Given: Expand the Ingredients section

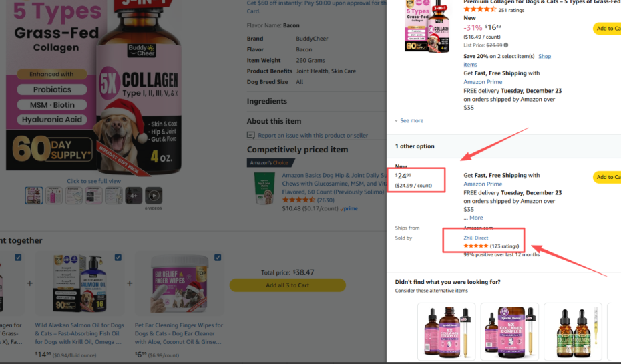Looking at the screenshot, I should click(x=267, y=101).
